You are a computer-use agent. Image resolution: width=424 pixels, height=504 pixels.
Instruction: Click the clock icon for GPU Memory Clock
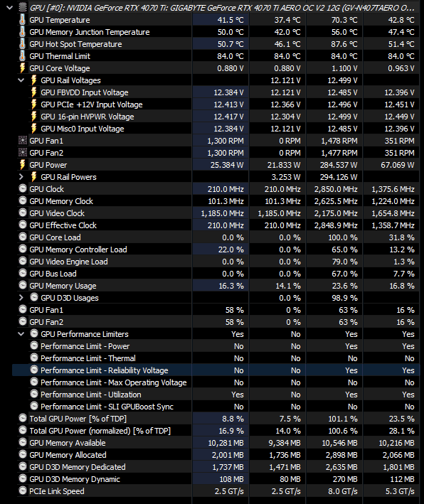pos(23,201)
